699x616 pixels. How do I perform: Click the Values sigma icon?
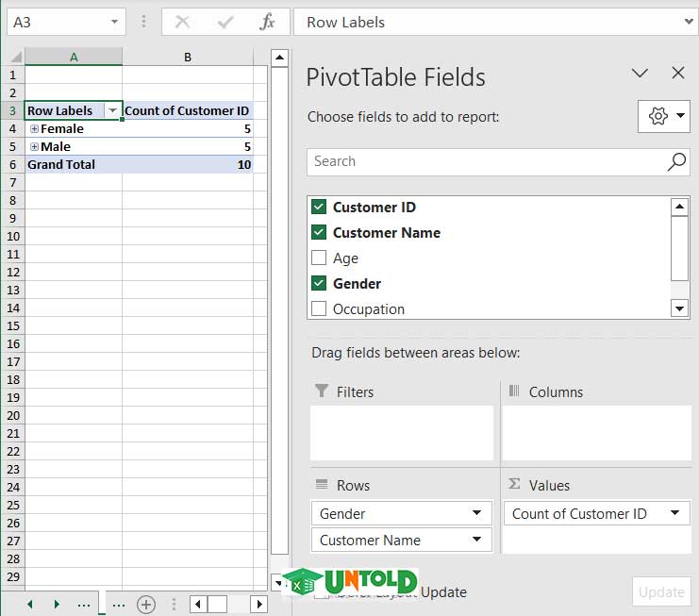tap(514, 484)
